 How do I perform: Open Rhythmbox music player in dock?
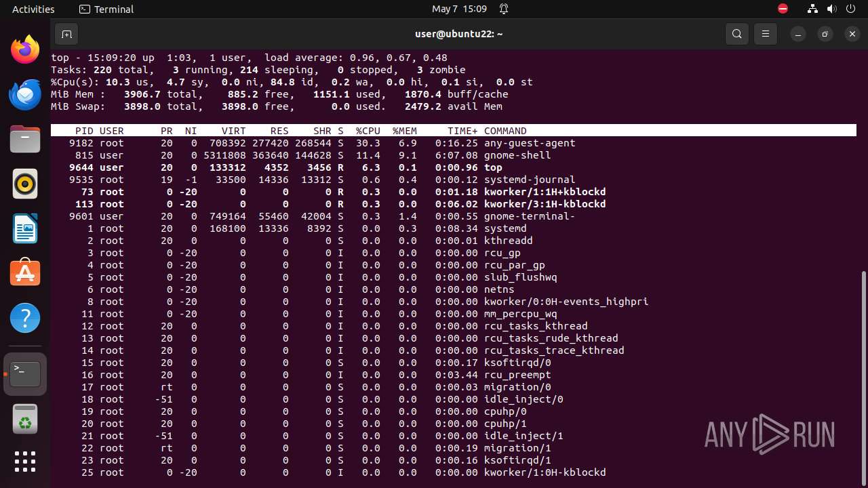tap(25, 184)
